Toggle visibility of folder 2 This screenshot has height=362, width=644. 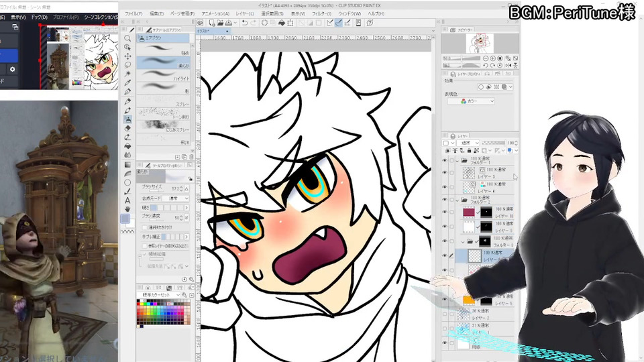pyautogui.click(x=445, y=200)
